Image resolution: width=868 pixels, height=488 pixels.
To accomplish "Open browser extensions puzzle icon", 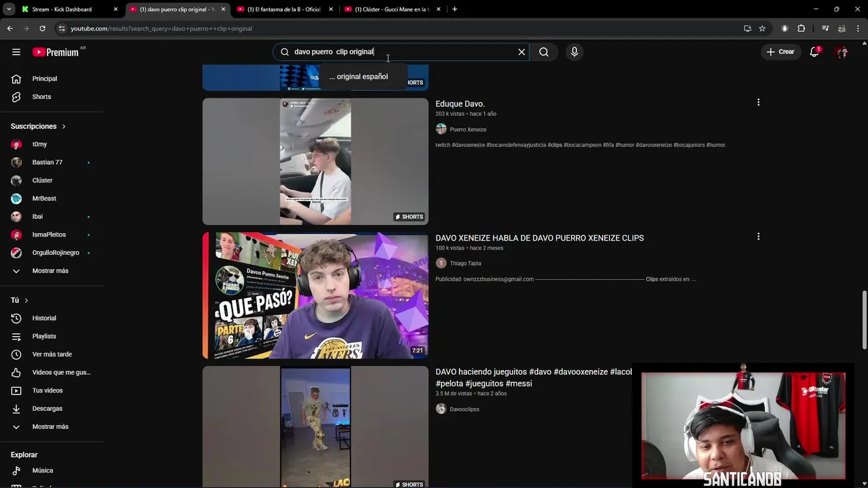I will point(802,28).
